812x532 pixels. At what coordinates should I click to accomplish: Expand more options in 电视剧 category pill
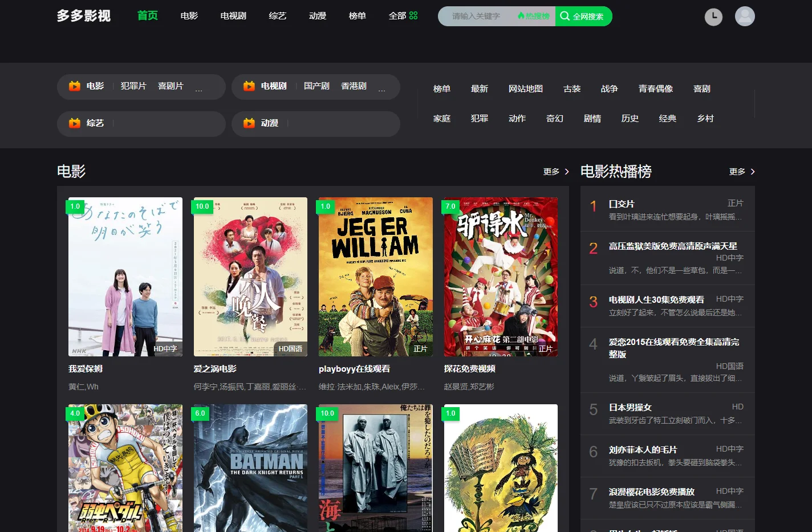pos(381,89)
